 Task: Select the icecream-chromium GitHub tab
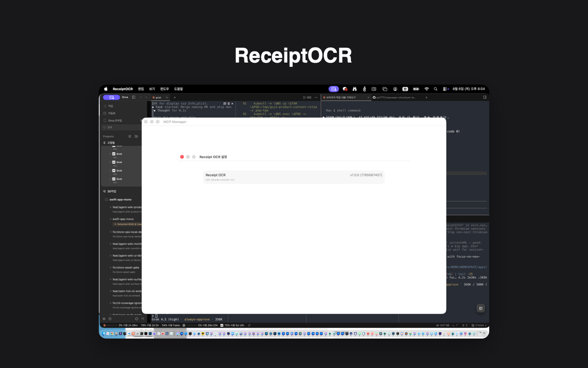394,98
